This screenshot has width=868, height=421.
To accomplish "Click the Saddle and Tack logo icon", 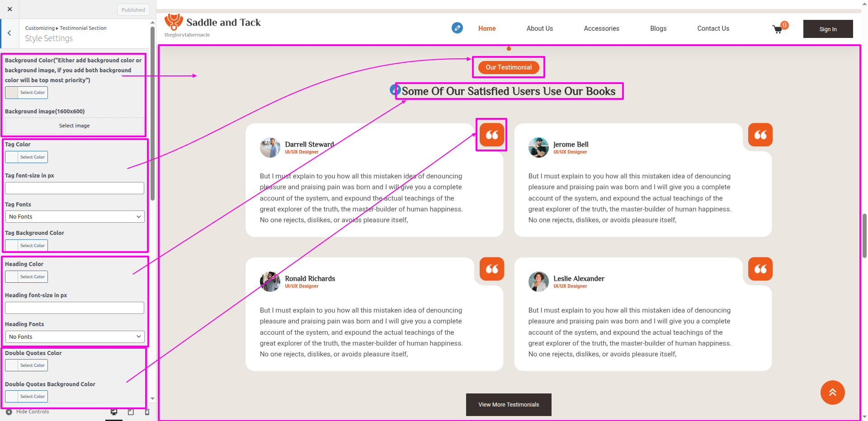I will coord(174,22).
